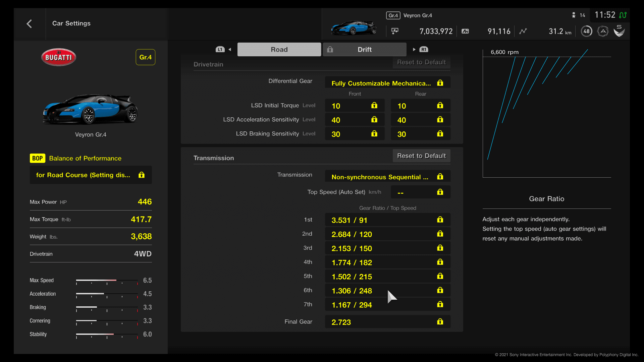The image size is (644, 362).
Task: Click the clock showing 11:52
Action: 605,15
